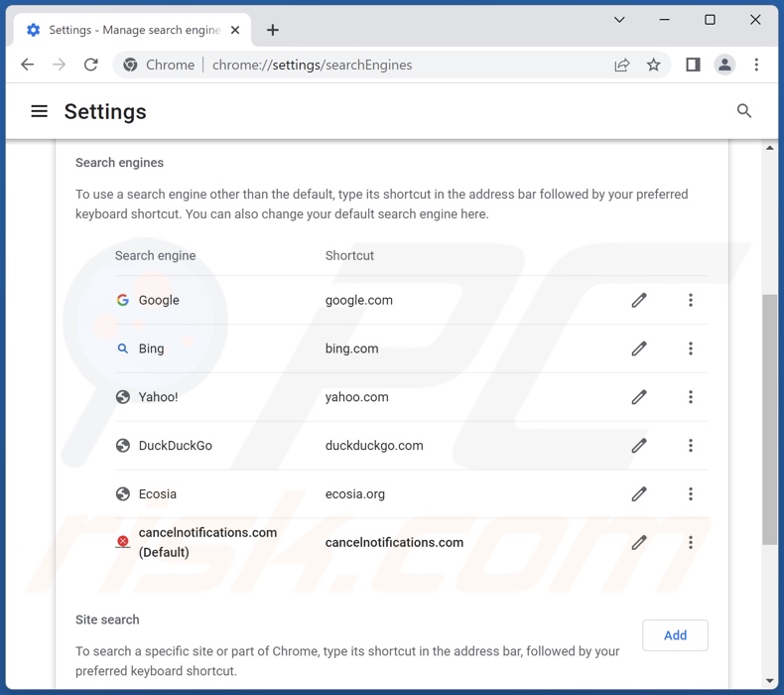Edit the Google search engine entry
784x695 pixels.
(x=639, y=300)
